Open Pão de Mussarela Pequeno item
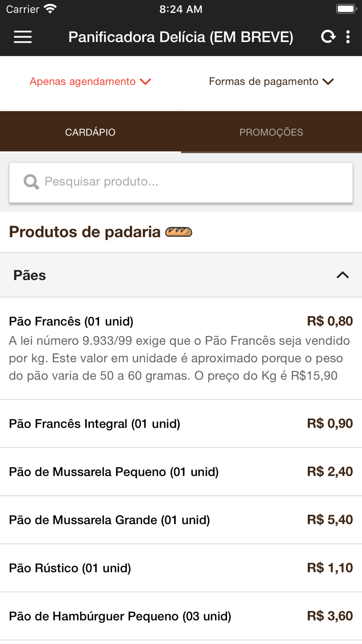Viewport: 362px width, 644px height. tap(181, 472)
